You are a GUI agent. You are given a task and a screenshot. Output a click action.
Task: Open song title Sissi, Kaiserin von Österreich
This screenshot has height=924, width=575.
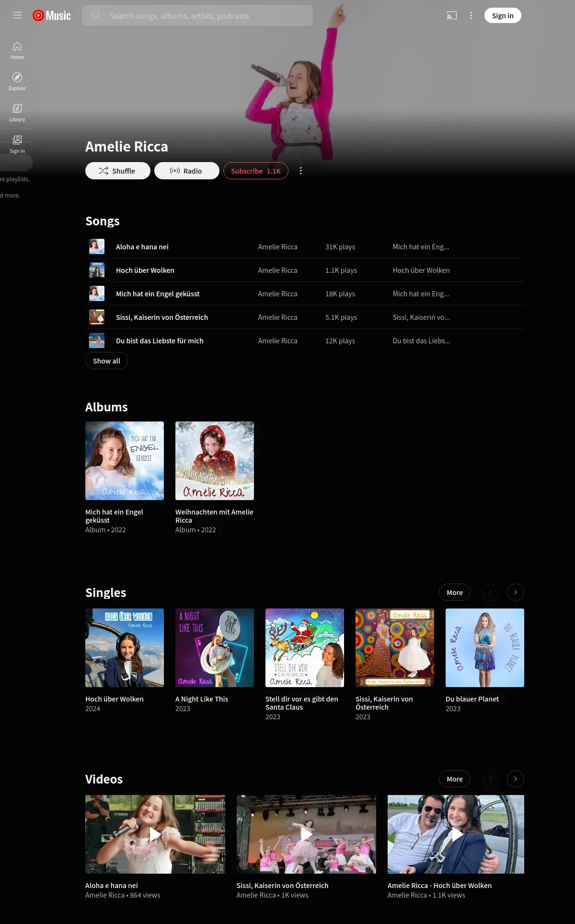pos(162,317)
